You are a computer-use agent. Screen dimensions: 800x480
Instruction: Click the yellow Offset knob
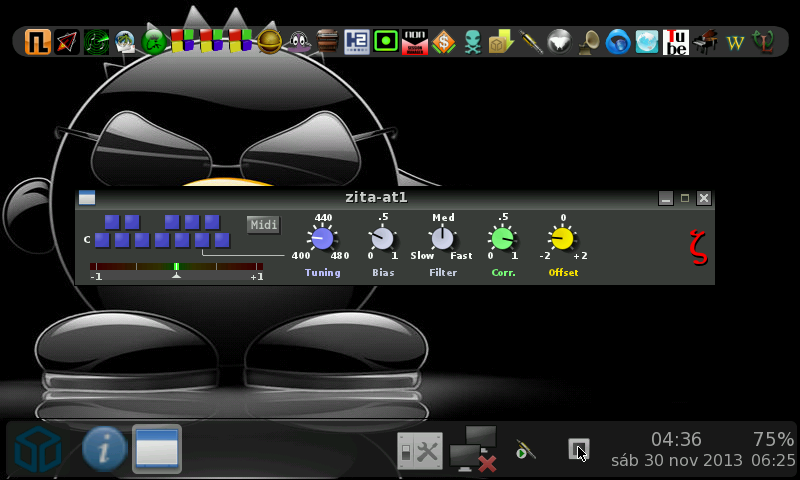(562, 239)
